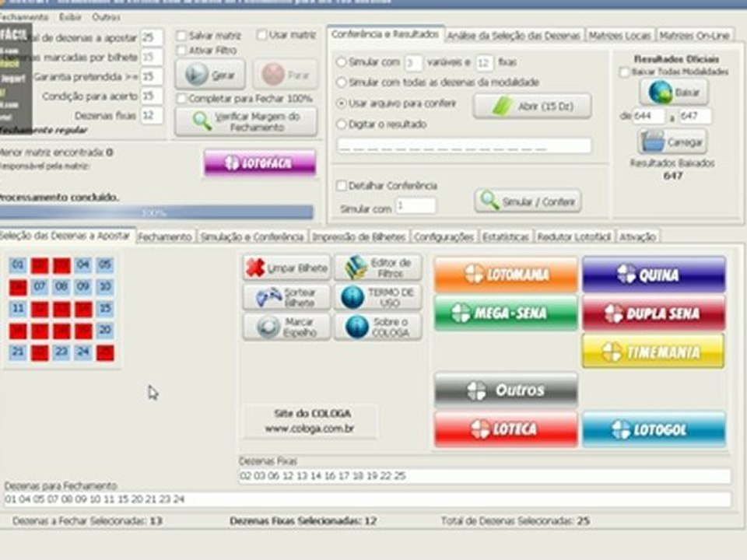Select the blue Quina game button
The height and width of the screenshot is (560, 747).
coord(654,275)
